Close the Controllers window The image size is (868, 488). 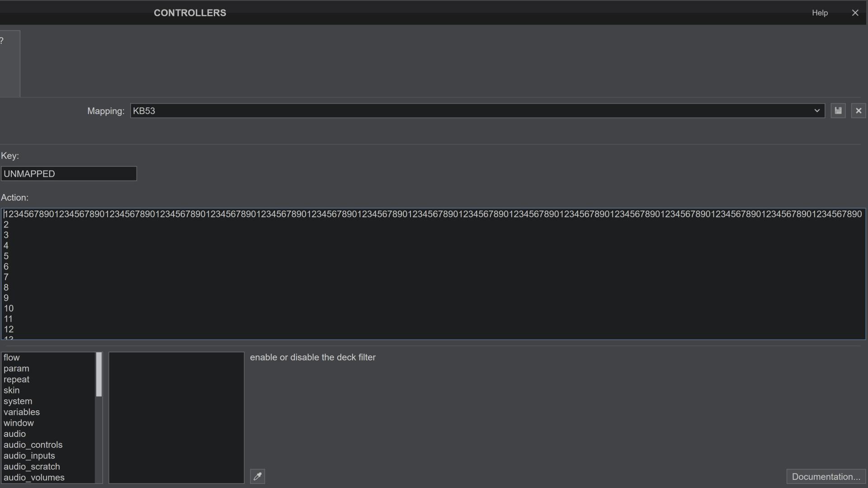[x=855, y=13]
